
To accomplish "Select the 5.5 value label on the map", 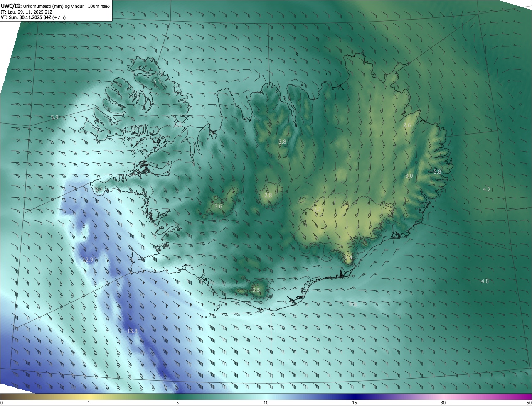I will [x=157, y=82].
